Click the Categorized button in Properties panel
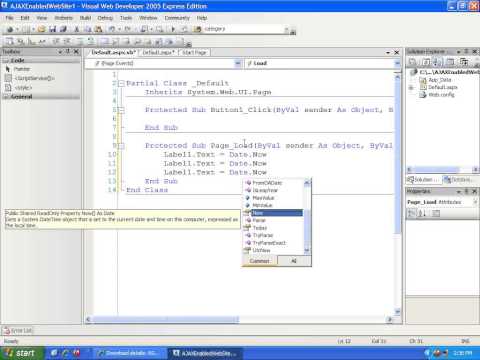The height and width of the screenshot is (360, 480). (x=412, y=213)
